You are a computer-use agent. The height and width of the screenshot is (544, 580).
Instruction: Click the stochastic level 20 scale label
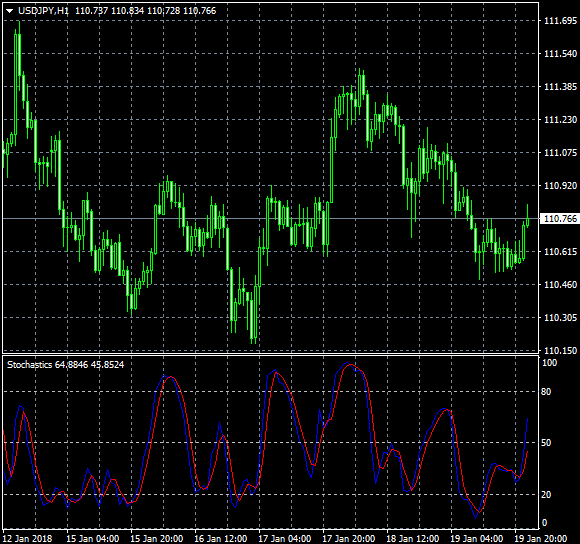[546, 494]
